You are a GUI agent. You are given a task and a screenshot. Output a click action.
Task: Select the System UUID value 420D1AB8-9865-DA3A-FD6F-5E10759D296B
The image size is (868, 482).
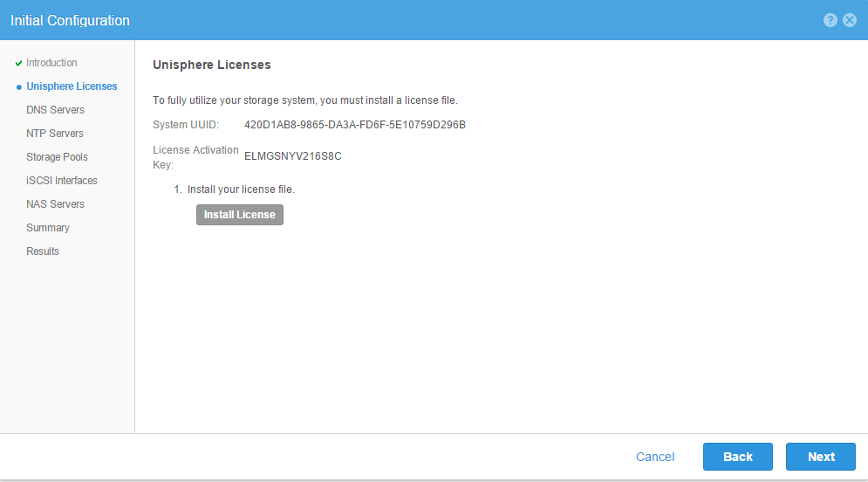355,125
